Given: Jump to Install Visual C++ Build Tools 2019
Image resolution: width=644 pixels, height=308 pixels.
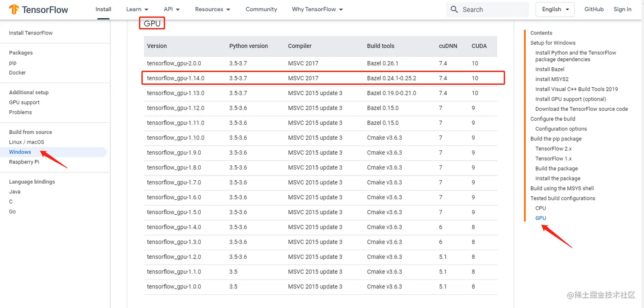Looking at the screenshot, I should pos(577,89).
